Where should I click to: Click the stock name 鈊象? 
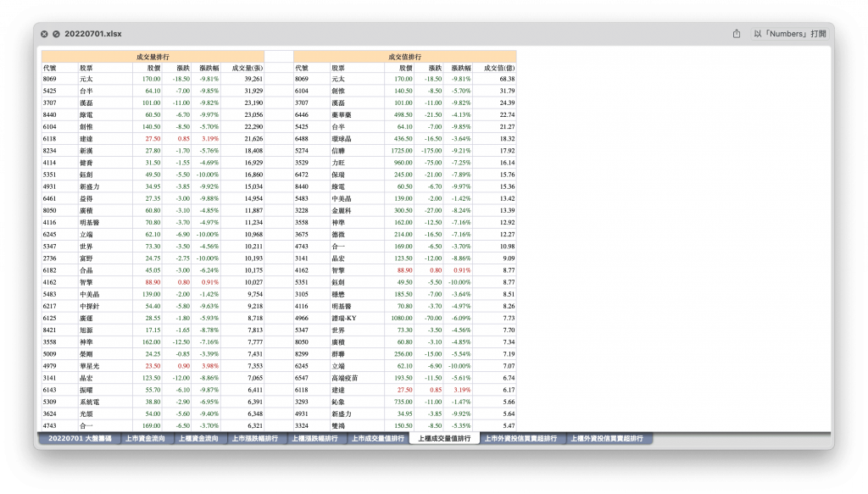(338, 402)
